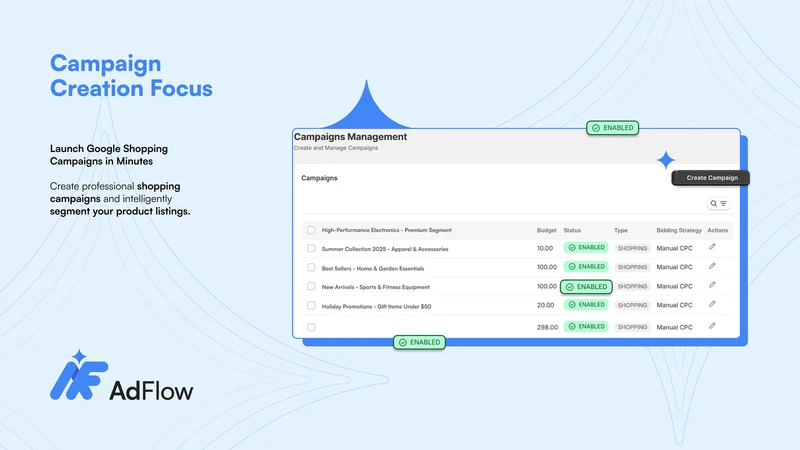Check the Best Sellers - Home & Garden checkbox
This screenshot has width=800, height=450.
pos(311,267)
